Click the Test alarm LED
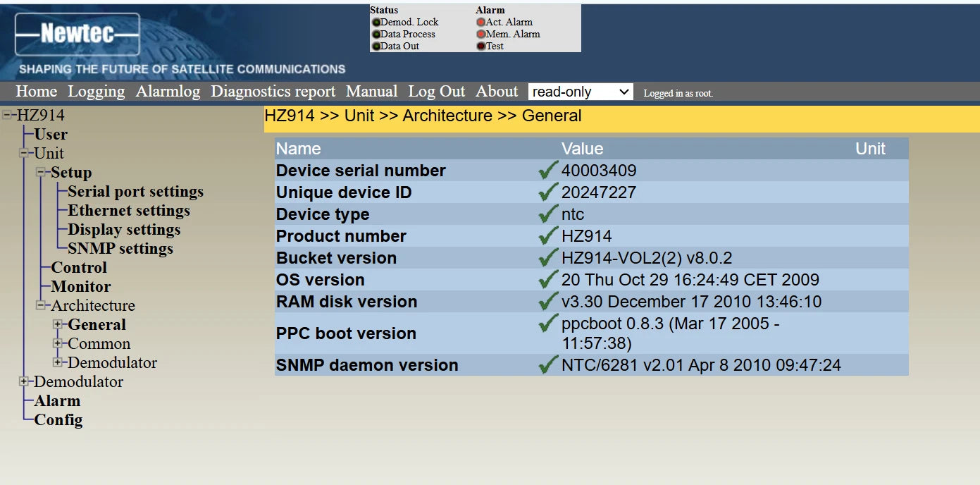This screenshot has height=485, width=980. [481, 47]
